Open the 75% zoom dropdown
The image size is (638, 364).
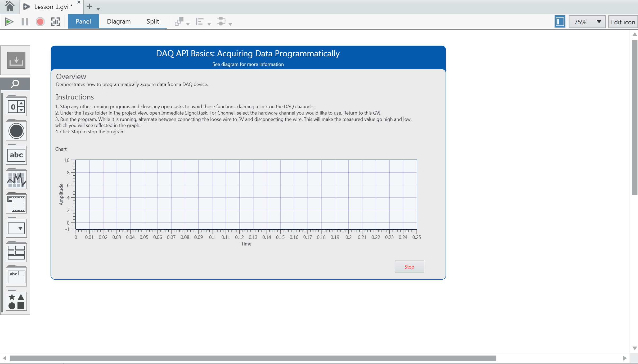pyautogui.click(x=599, y=22)
